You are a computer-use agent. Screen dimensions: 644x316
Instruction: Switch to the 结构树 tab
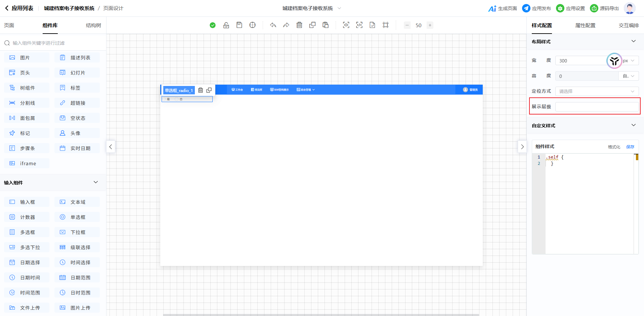point(93,26)
